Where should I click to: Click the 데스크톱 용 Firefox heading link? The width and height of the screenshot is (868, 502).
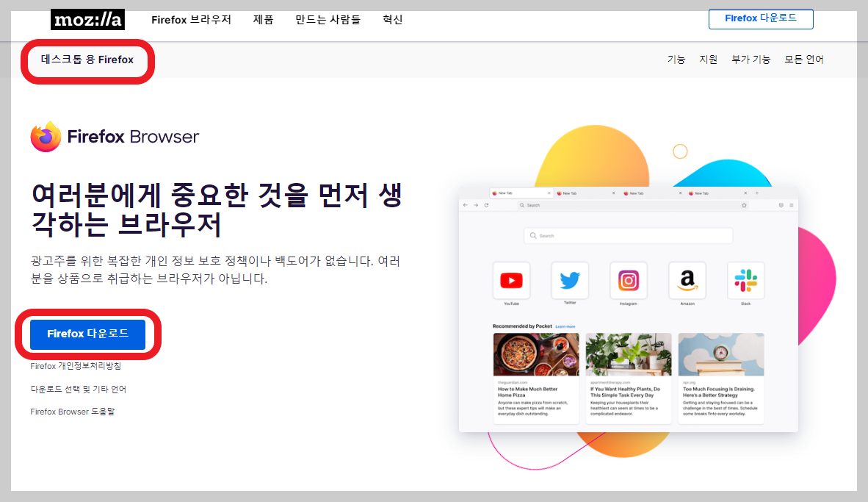pos(87,60)
